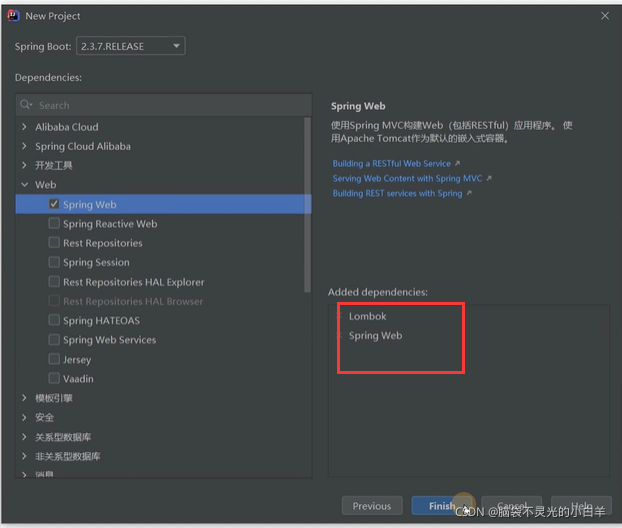Tick Rest Repositories HAL Explorer
Viewport: 622px width, 528px height.
(x=54, y=282)
